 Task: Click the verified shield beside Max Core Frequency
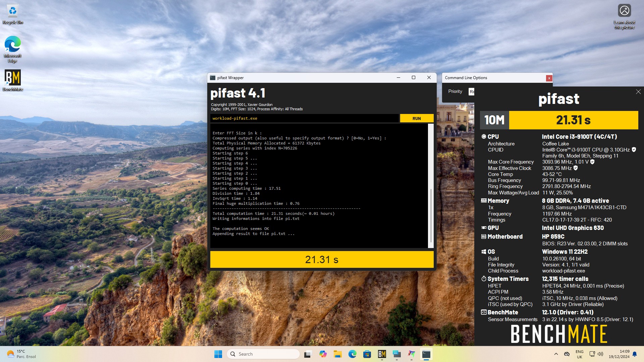[x=592, y=162]
